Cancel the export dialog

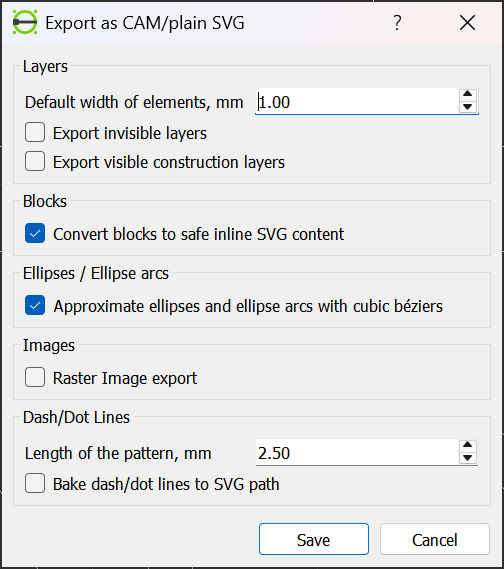click(435, 539)
